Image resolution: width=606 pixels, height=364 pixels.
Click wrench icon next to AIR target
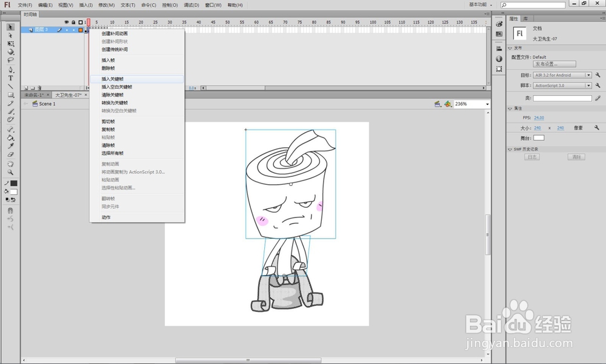click(598, 75)
